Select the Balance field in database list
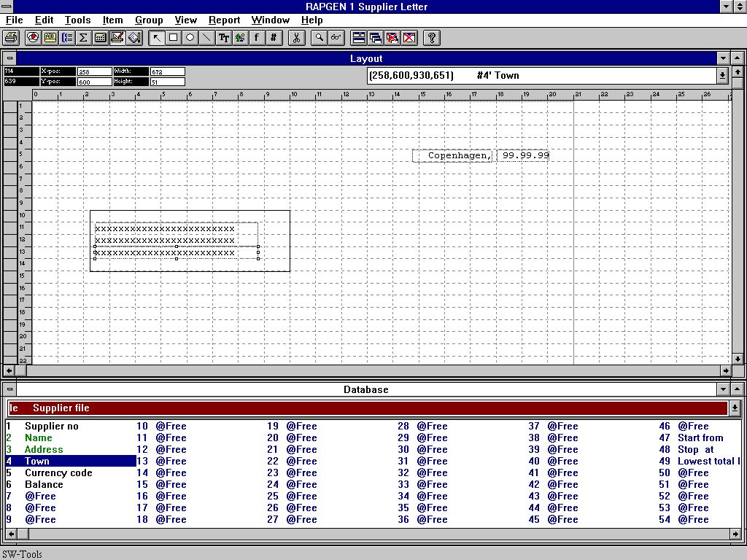This screenshot has height=560, width=747. click(x=44, y=484)
